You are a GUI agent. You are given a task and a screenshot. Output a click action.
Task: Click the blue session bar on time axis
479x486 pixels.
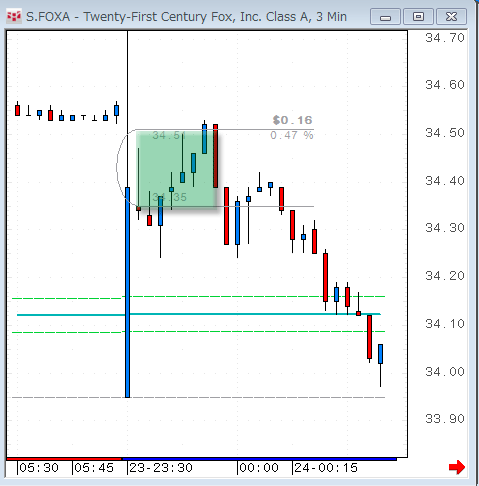(x=259, y=459)
